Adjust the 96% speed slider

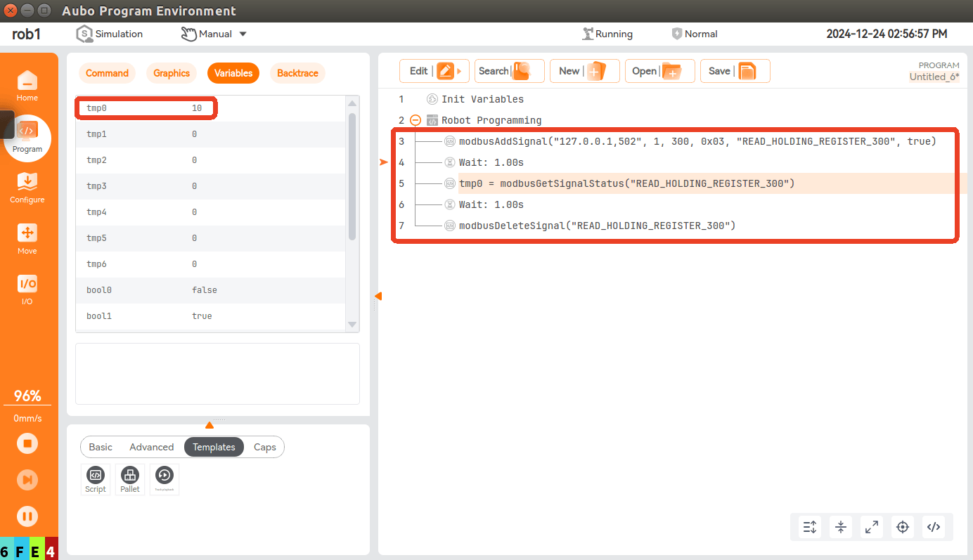[27, 397]
